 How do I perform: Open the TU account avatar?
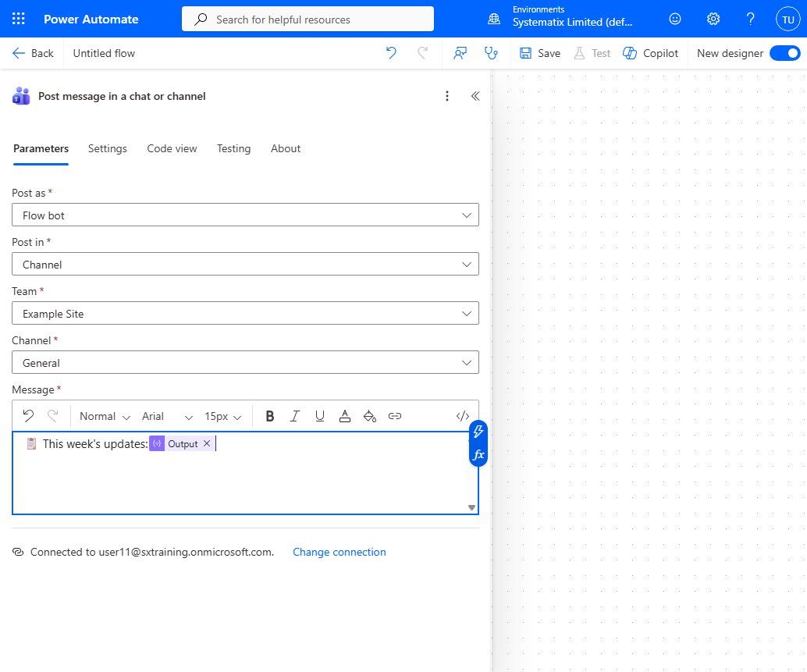click(788, 20)
